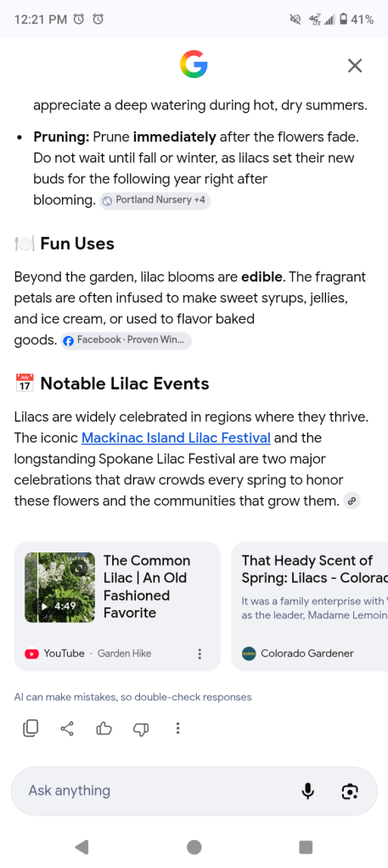Give thumbs down feedback
388x868 pixels.
pyautogui.click(x=141, y=729)
